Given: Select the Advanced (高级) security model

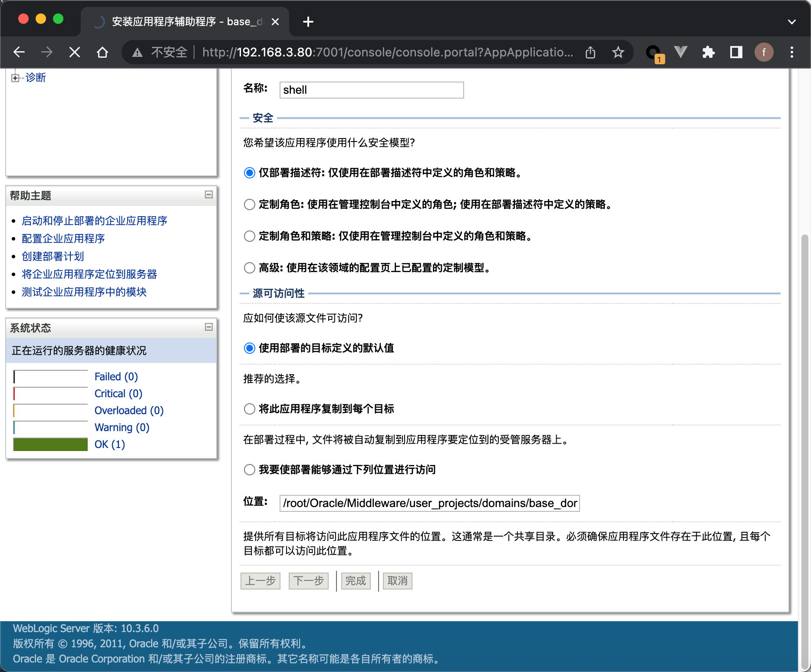Looking at the screenshot, I should 250,268.
